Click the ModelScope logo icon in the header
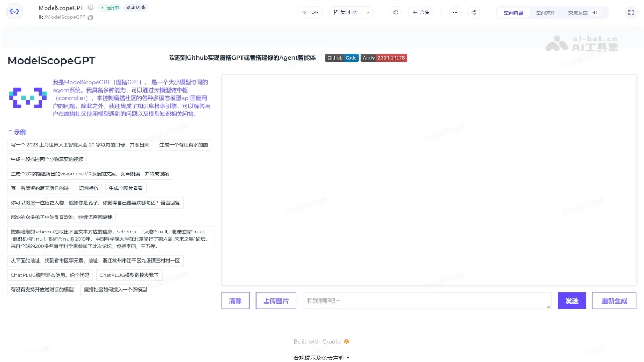This screenshot has height=362, width=644. pos(14,11)
